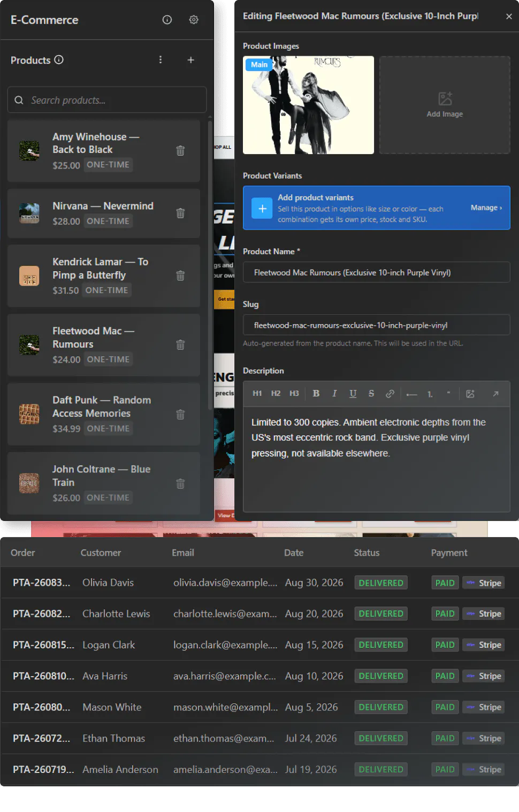Sort orders by Payment column header

(x=449, y=553)
